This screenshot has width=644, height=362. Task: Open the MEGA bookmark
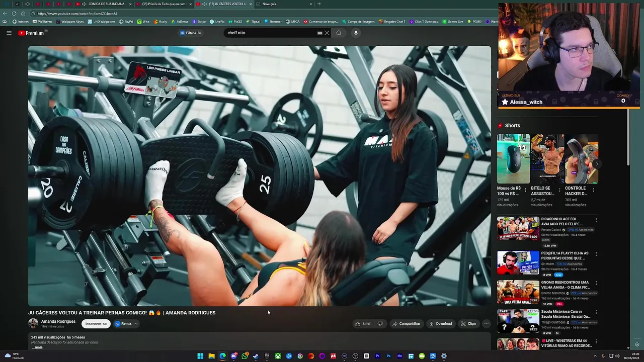[x=293, y=22]
